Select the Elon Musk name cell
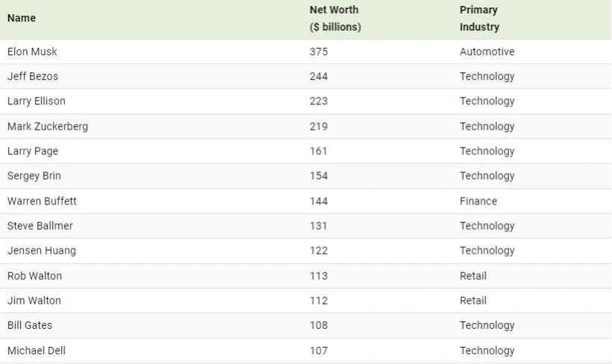Viewport: 612px width, 364px height. (x=32, y=51)
